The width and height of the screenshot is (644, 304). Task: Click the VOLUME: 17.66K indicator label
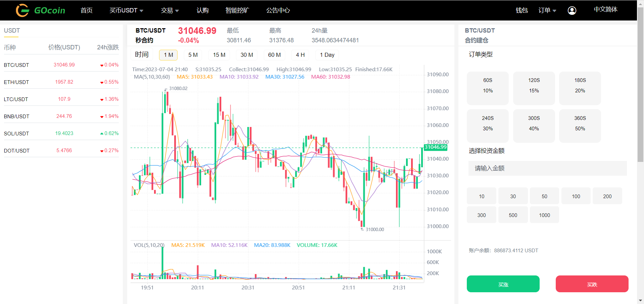tap(317, 245)
